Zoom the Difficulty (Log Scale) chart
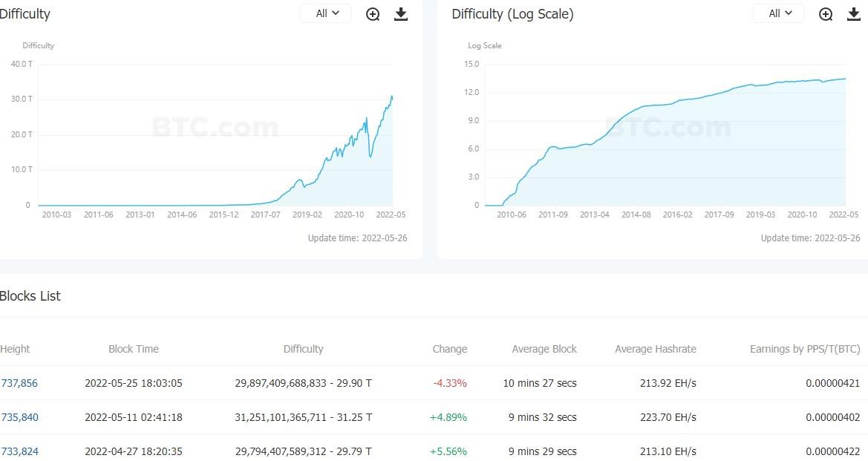Image resolution: width=868 pixels, height=461 pixels. 826,14
